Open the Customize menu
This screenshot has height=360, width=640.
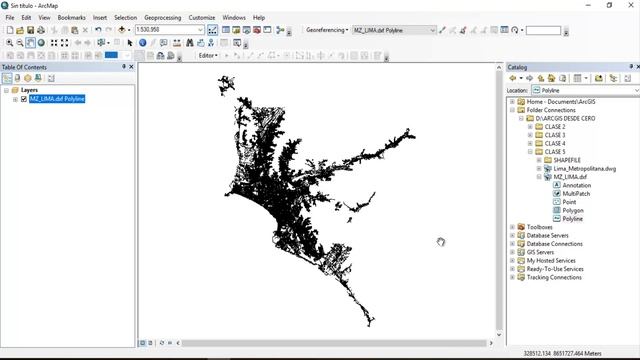point(202,18)
